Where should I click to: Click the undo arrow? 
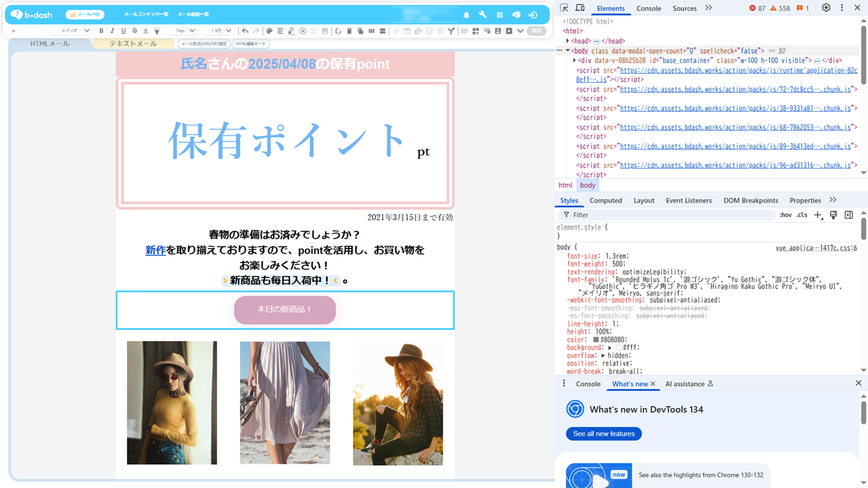click(x=245, y=30)
